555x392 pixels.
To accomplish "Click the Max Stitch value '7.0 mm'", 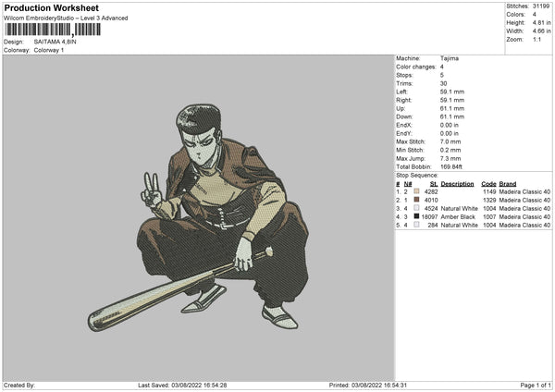I will (x=450, y=141).
